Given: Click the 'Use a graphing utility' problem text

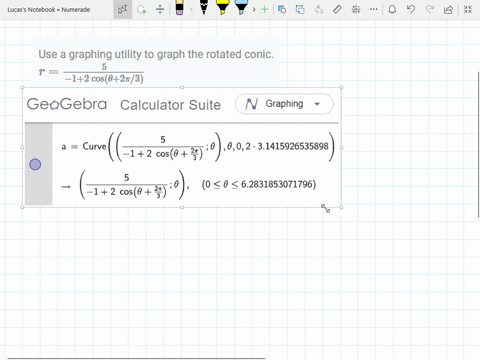Looking at the screenshot, I should (156, 54).
